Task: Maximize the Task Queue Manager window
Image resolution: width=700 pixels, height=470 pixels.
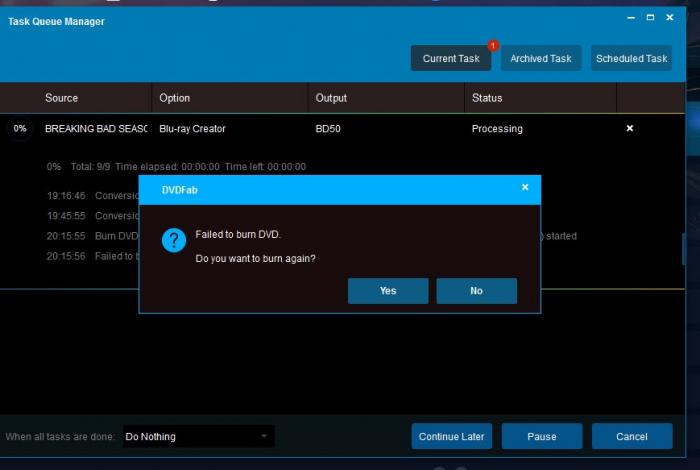Action: pos(650,17)
